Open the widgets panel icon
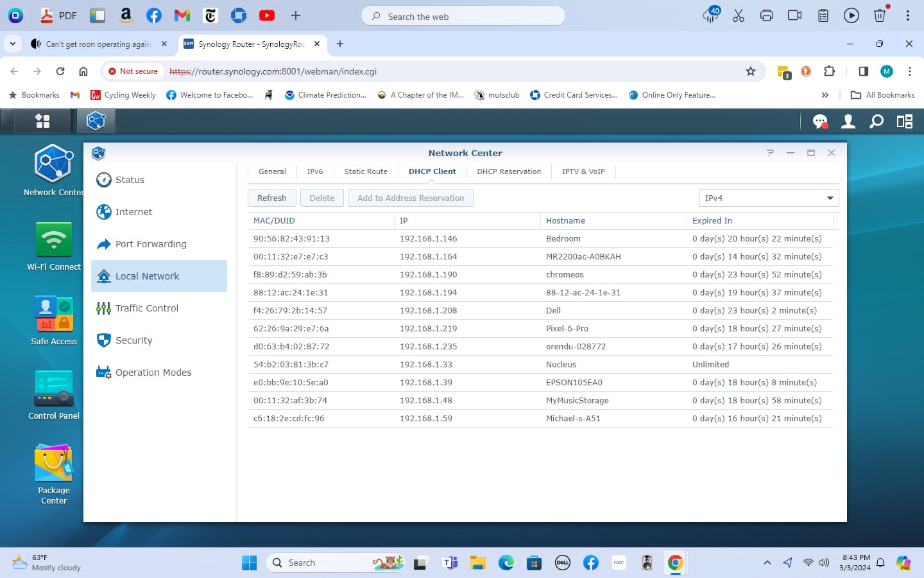The image size is (924, 578). 905,121
